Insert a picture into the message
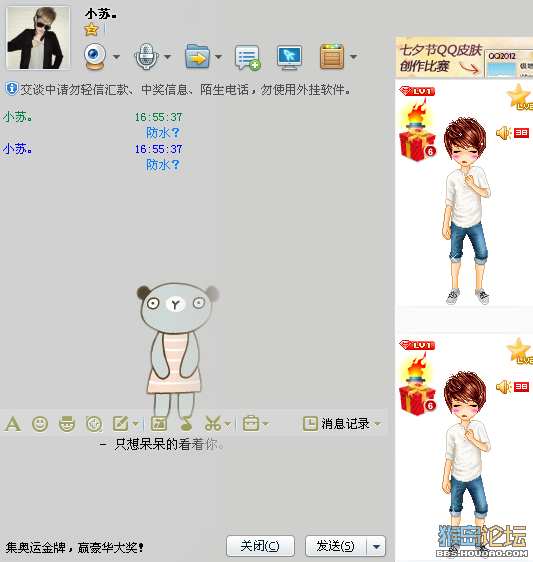 pyautogui.click(x=159, y=424)
